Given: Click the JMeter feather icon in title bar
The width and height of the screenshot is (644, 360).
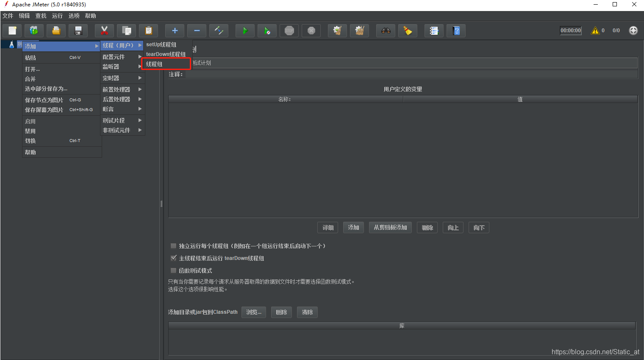Looking at the screenshot, I should (x=6, y=4).
